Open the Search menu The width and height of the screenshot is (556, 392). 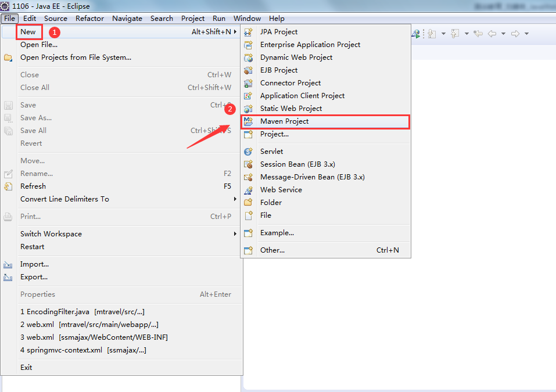click(x=162, y=19)
